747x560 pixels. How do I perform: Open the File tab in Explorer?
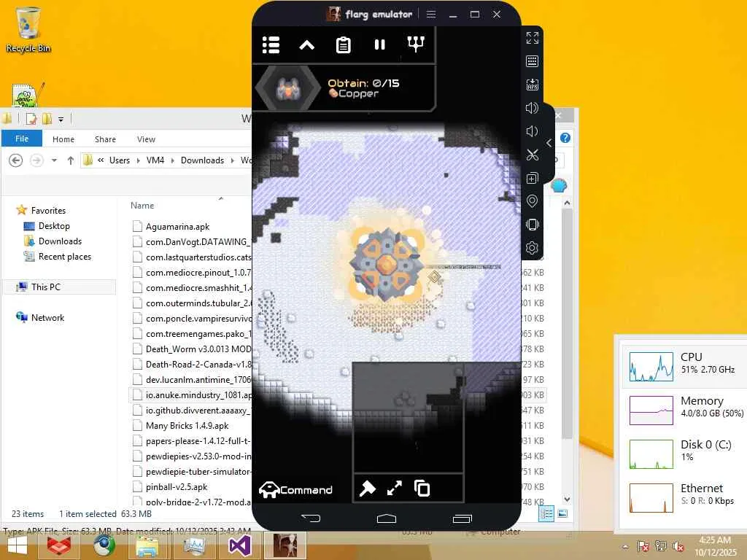(22, 139)
